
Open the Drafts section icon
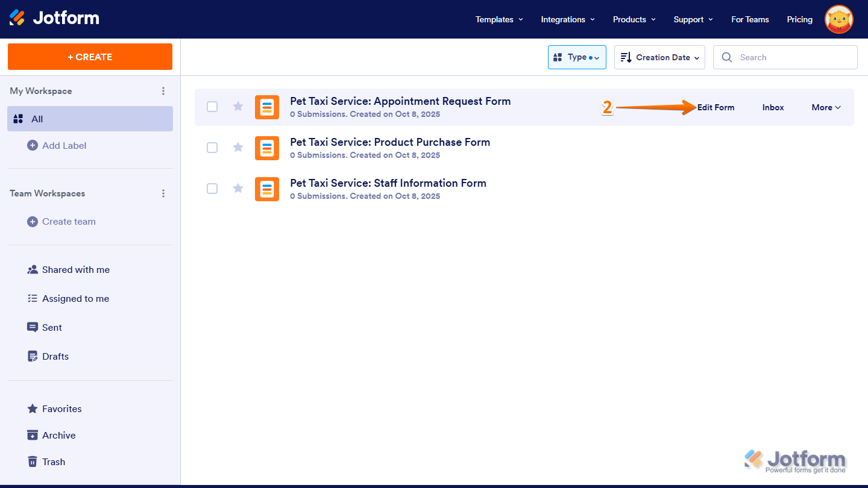pyautogui.click(x=33, y=356)
